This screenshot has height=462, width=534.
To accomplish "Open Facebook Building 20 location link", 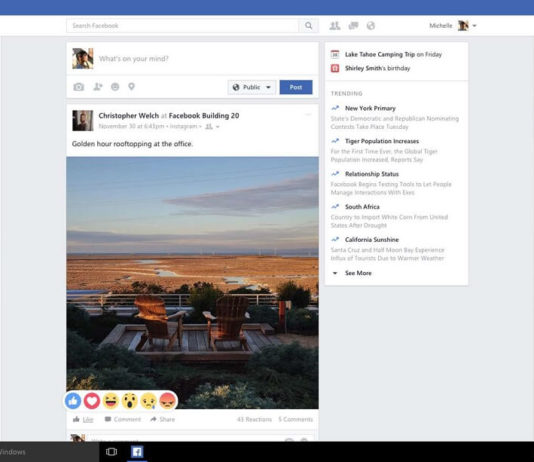I will point(204,116).
